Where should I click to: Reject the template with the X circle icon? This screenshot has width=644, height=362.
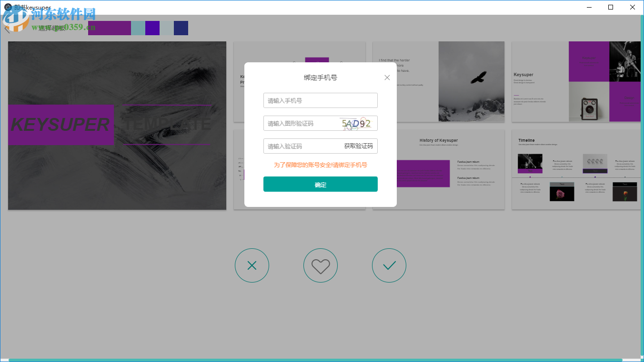[x=252, y=265]
